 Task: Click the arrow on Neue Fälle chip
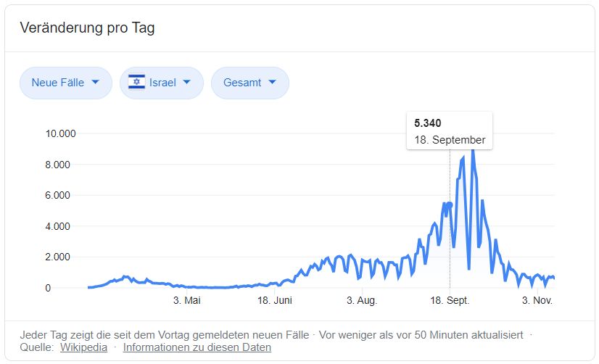[96, 83]
